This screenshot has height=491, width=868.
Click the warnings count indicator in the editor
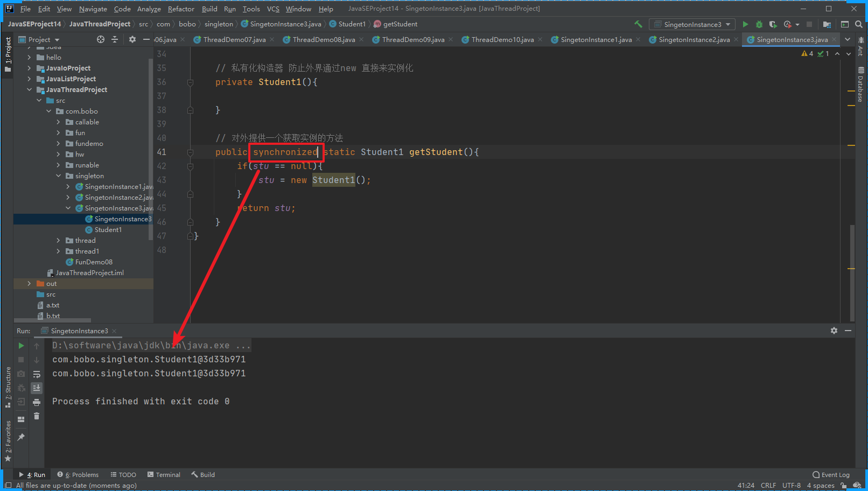tap(807, 54)
